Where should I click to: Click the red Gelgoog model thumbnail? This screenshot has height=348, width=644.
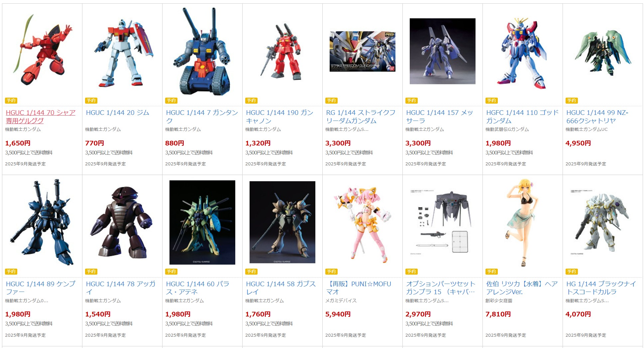click(42, 50)
